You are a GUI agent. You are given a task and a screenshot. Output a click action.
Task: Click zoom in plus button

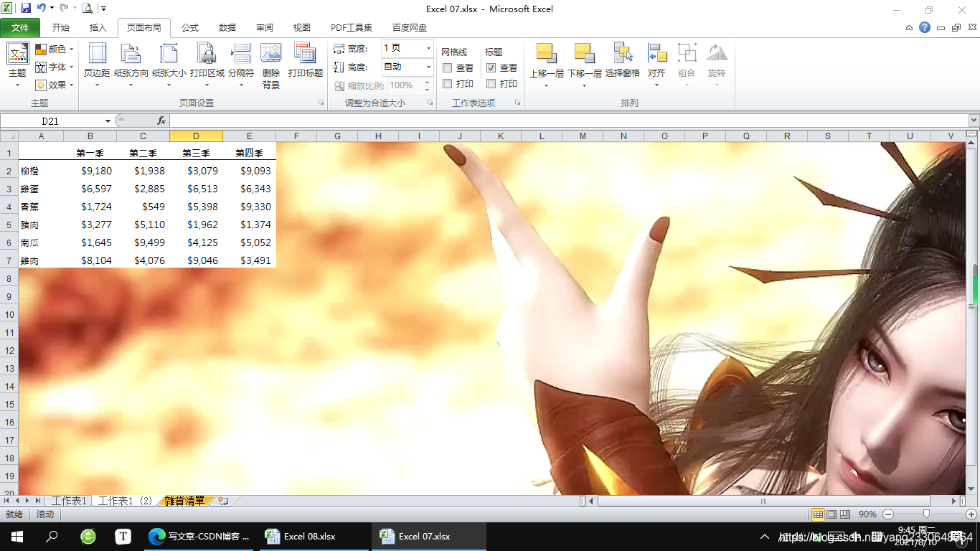[x=971, y=514]
